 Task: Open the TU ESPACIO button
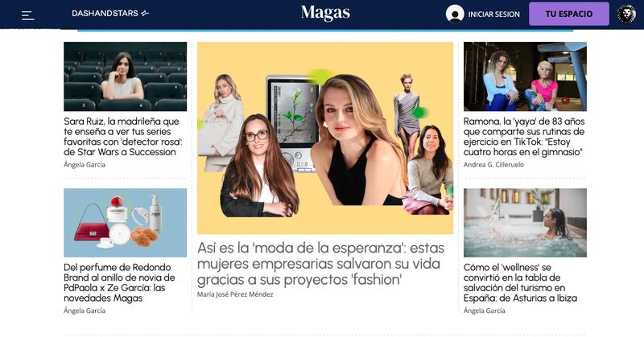(569, 14)
